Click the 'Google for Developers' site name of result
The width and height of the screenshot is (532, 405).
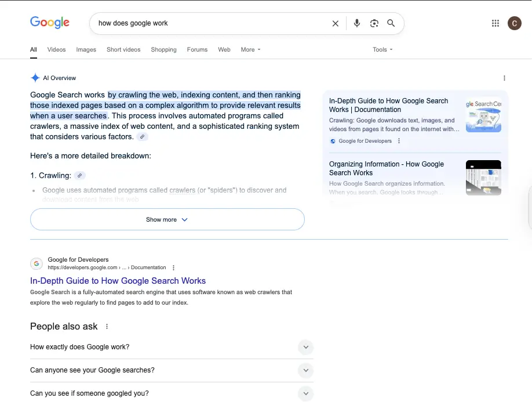point(78,259)
